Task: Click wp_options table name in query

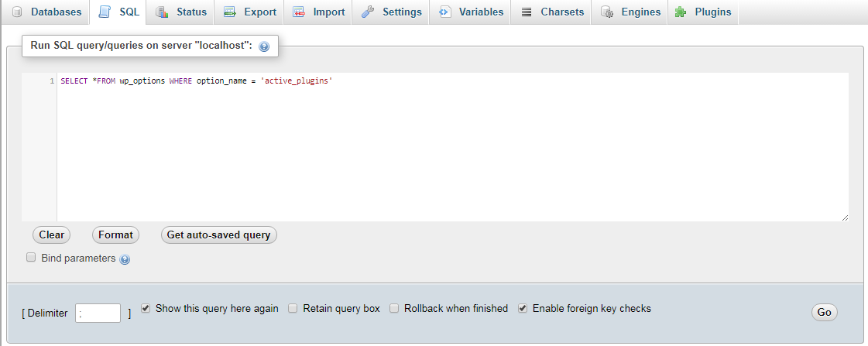Action: [142, 81]
